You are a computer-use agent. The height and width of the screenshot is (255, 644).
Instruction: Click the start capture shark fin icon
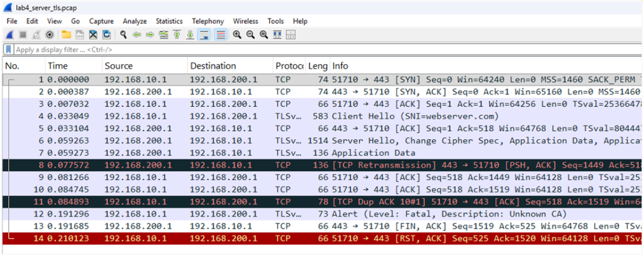point(9,35)
